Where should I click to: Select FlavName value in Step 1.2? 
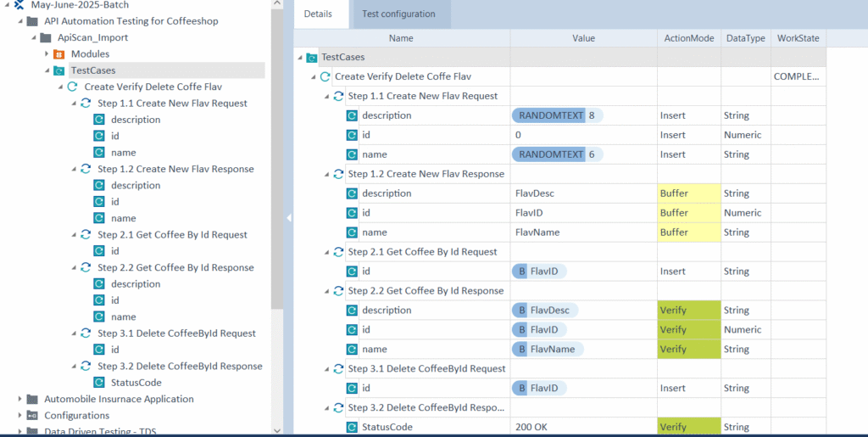point(583,233)
